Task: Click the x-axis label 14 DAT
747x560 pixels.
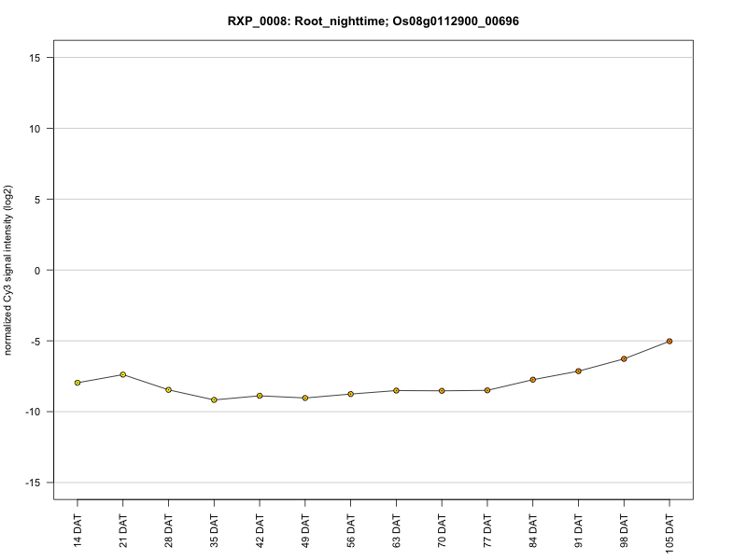Action: tap(78, 530)
